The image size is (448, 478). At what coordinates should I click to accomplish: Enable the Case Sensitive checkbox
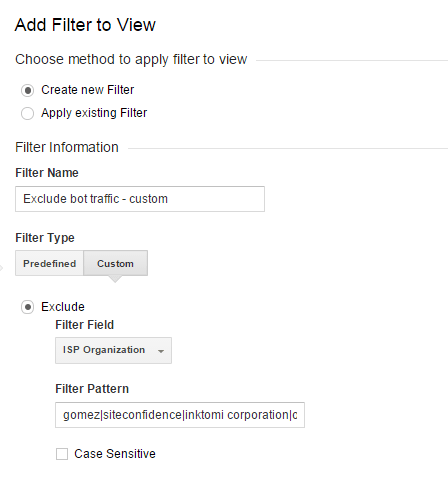(62, 454)
